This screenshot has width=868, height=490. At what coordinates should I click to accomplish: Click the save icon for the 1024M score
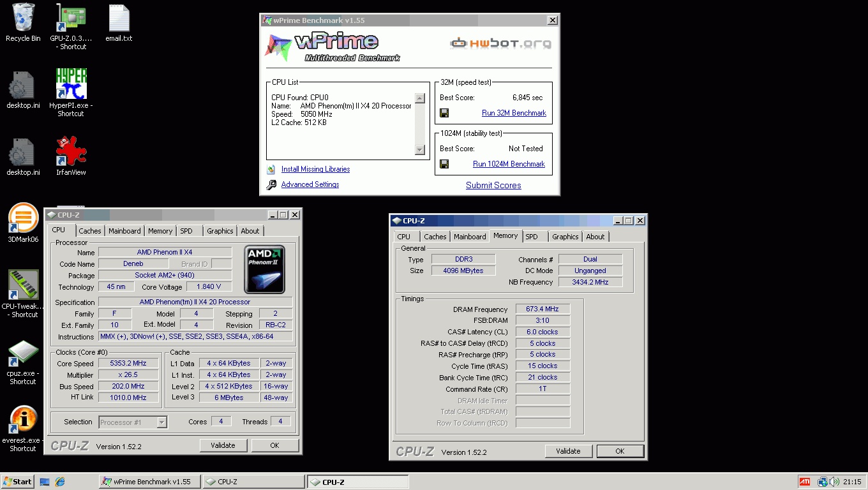tap(444, 164)
